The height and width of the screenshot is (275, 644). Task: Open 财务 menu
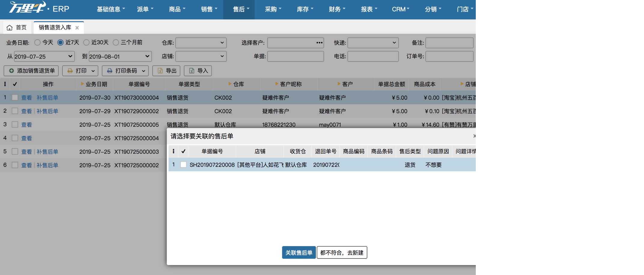point(337,9)
